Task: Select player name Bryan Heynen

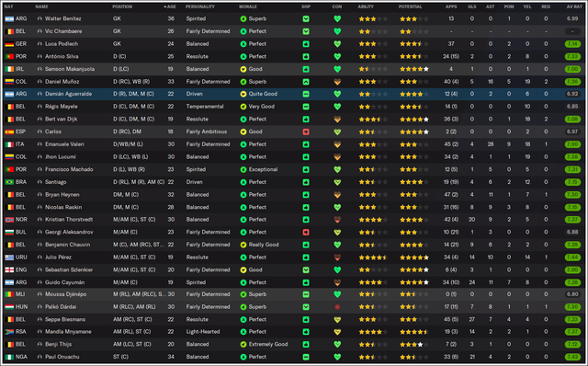Action: click(x=62, y=194)
